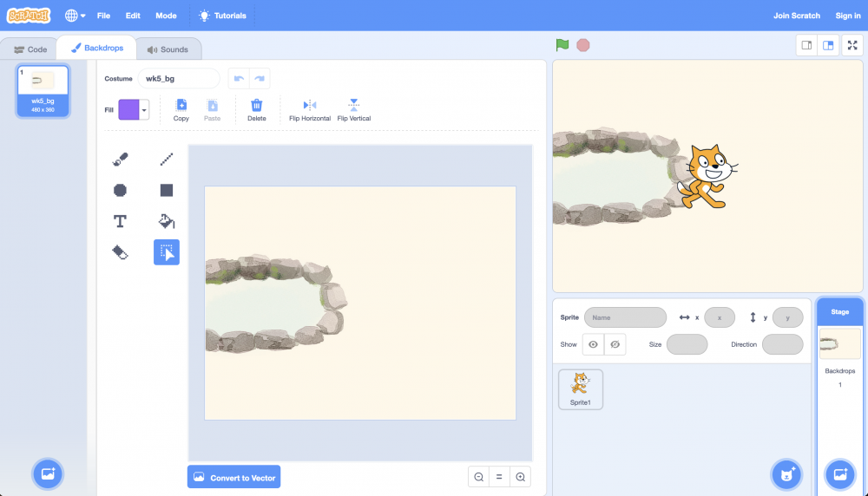Select the Brush tool
This screenshot has height=496, width=868.
(120, 160)
